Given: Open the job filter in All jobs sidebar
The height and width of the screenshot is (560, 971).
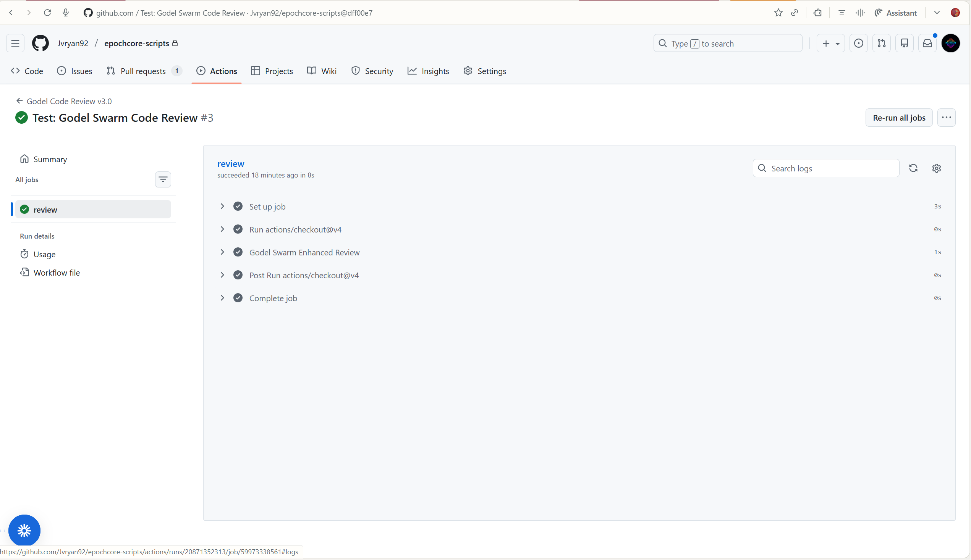Looking at the screenshot, I should tap(163, 179).
